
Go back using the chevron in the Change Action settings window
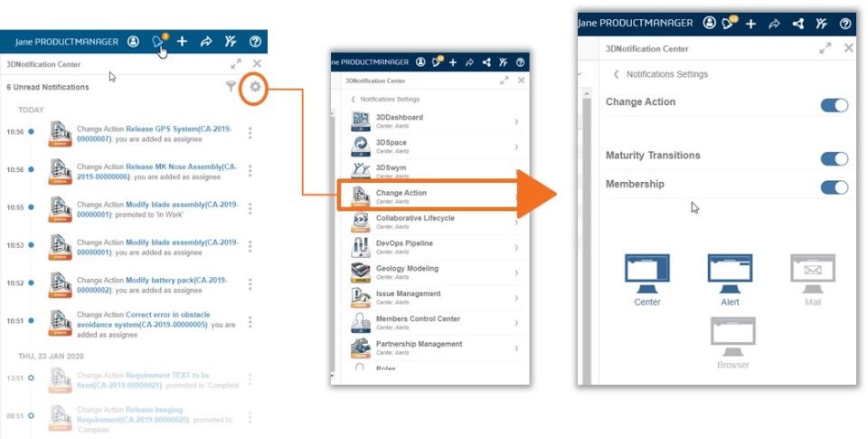[616, 74]
